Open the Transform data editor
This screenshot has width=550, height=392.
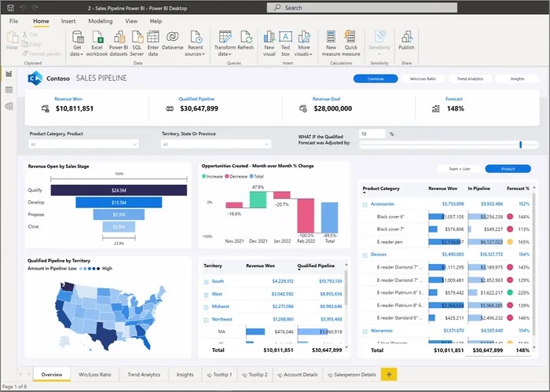point(225,43)
